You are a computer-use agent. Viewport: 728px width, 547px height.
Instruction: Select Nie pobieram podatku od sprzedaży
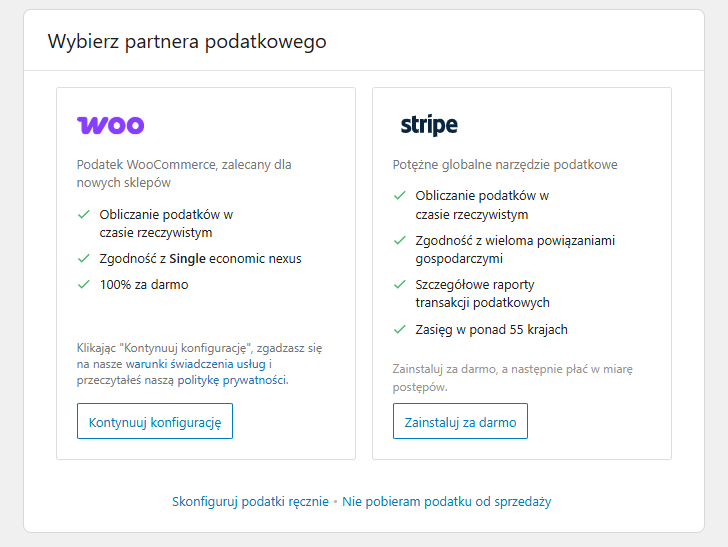pyautogui.click(x=446, y=501)
